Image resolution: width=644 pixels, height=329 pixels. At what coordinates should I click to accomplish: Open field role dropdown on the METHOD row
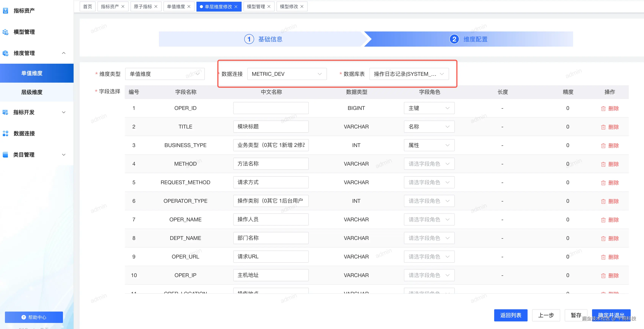[429, 164]
